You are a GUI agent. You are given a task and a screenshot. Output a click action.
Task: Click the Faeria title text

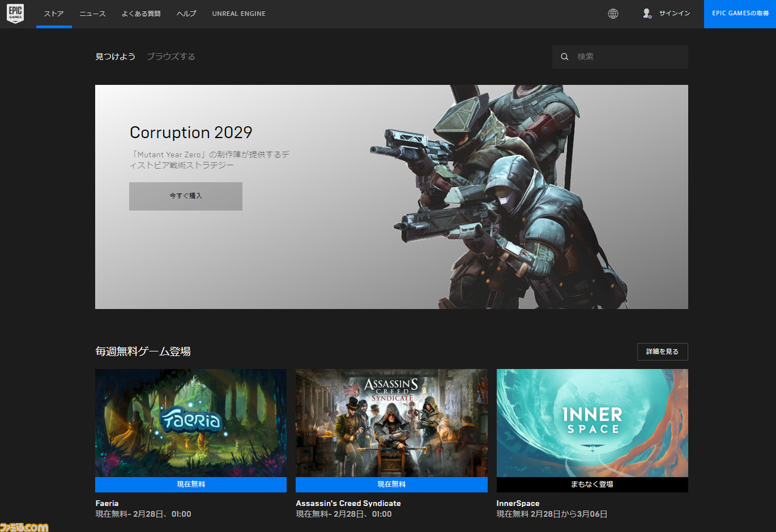coord(107,504)
